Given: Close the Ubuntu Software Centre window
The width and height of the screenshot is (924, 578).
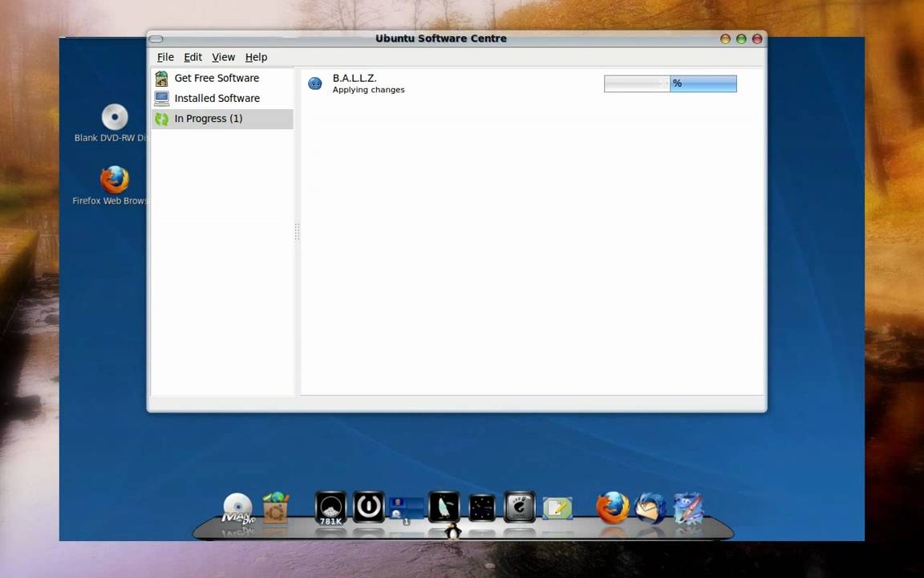Looking at the screenshot, I should click(x=757, y=39).
